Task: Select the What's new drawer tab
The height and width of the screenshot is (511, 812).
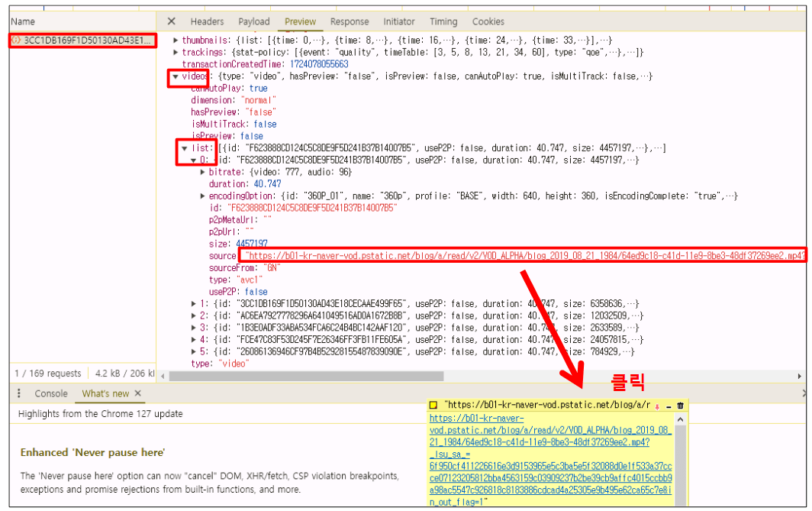Action: (x=105, y=393)
